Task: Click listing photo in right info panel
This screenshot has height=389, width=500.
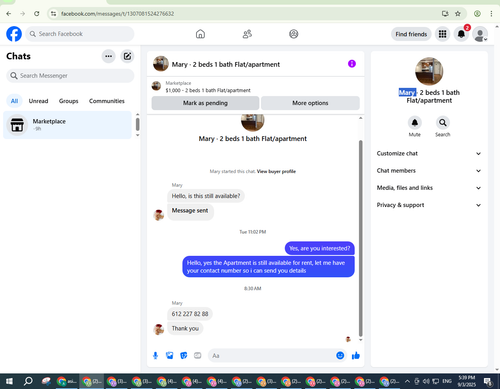Action: point(429,71)
